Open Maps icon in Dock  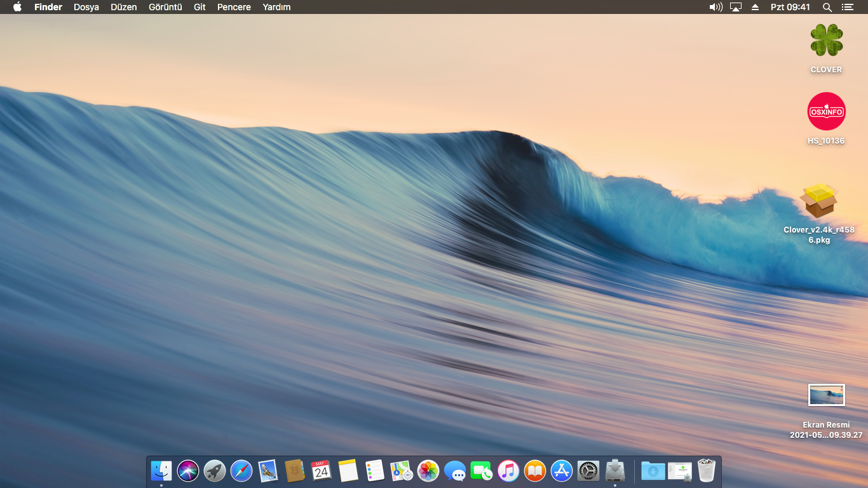tap(402, 471)
